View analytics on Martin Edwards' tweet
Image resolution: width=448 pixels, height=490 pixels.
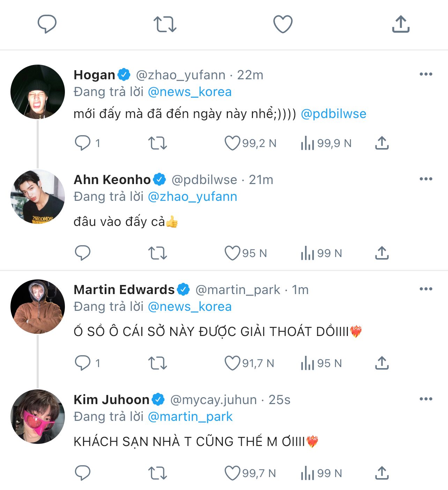pyautogui.click(x=307, y=363)
